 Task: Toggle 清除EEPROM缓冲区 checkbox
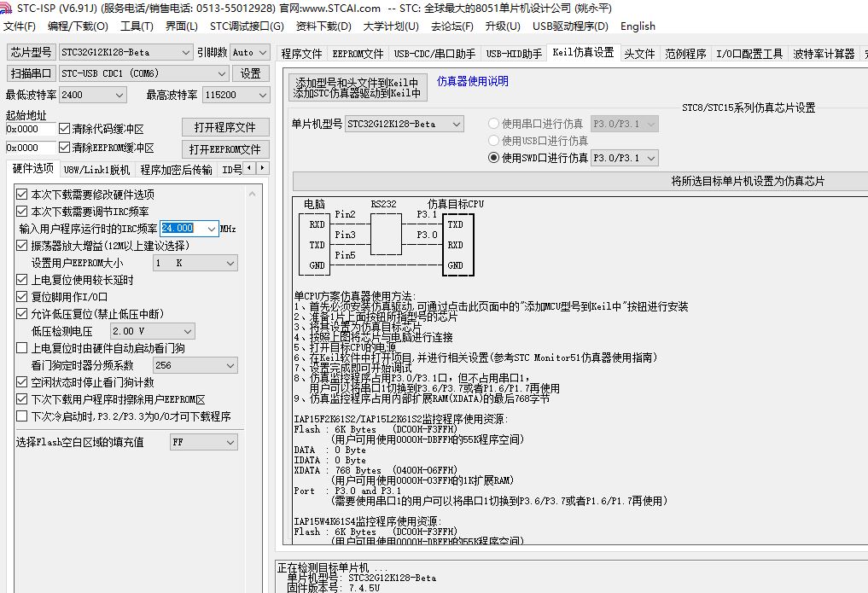[65, 148]
